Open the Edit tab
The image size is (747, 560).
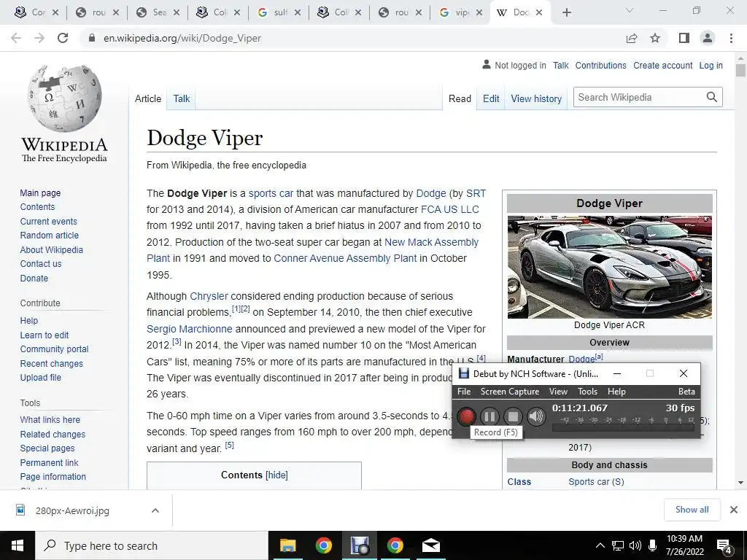pyautogui.click(x=491, y=98)
